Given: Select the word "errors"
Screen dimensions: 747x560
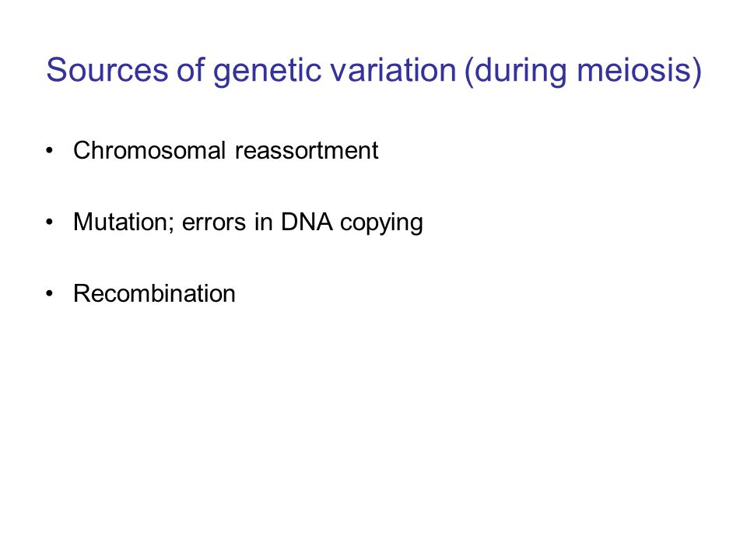Looking at the screenshot, I should [x=214, y=224].
